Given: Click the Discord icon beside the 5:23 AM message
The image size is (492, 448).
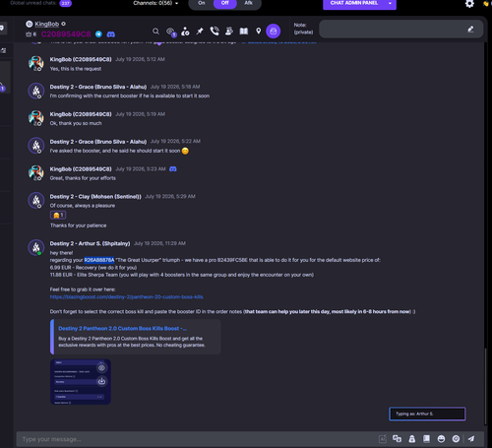Looking at the screenshot, I should (173, 169).
